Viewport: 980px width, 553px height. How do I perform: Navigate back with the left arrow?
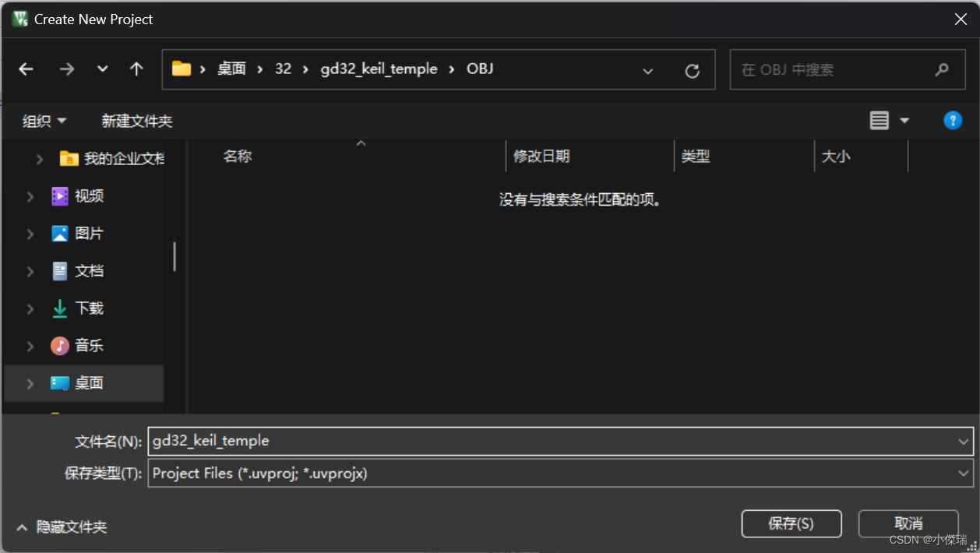point(26,69)
